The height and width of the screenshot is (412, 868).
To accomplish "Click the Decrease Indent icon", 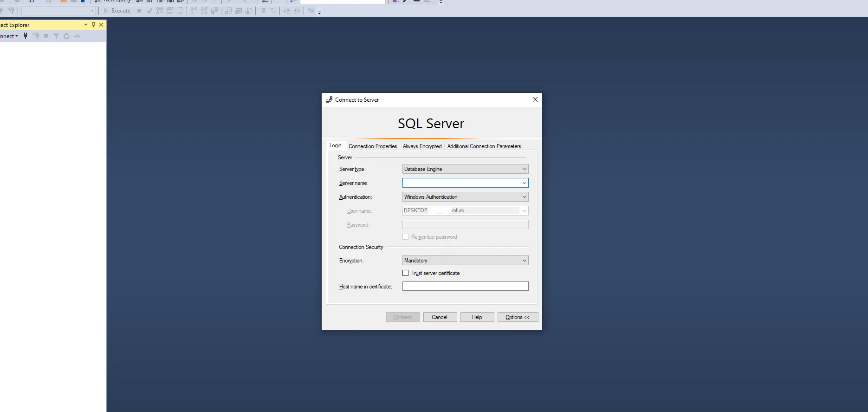I will (287, 11).
